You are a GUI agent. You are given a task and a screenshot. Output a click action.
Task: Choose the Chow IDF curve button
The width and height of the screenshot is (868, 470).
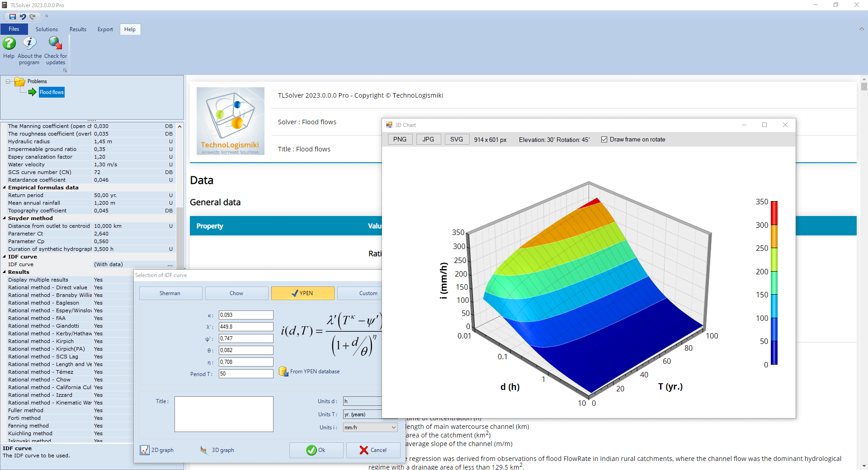coord(237,293)
